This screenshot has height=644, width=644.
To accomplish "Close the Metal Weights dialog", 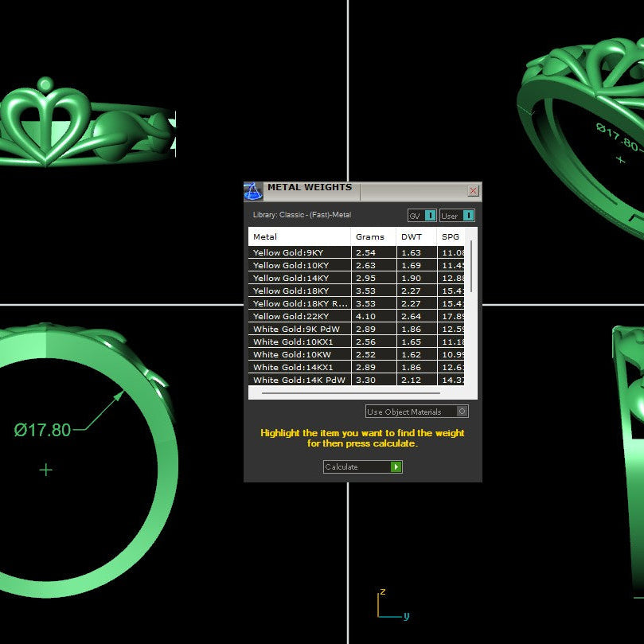I will 473,190.
